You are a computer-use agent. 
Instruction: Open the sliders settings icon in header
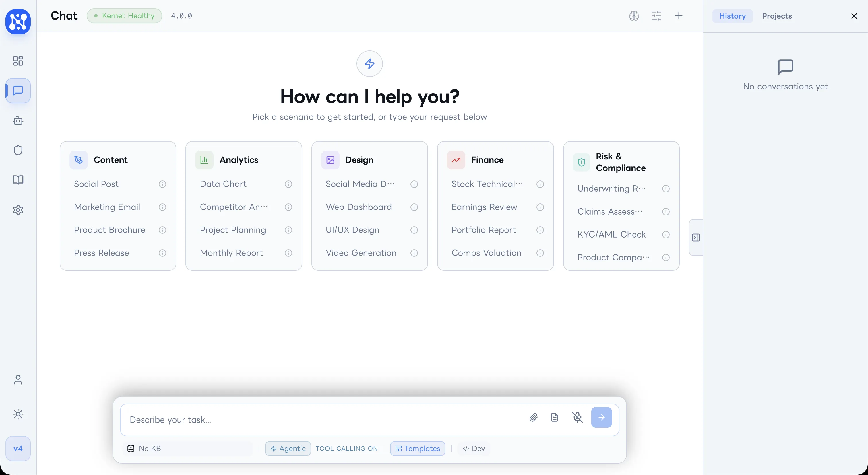656,16
